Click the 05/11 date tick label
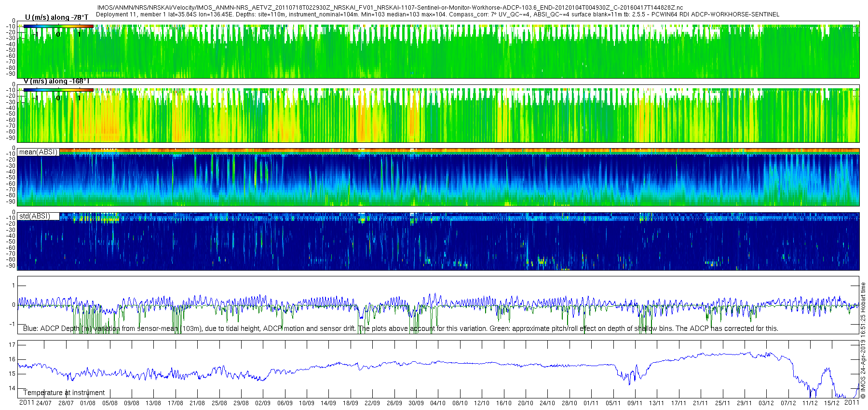 (613, 403)
